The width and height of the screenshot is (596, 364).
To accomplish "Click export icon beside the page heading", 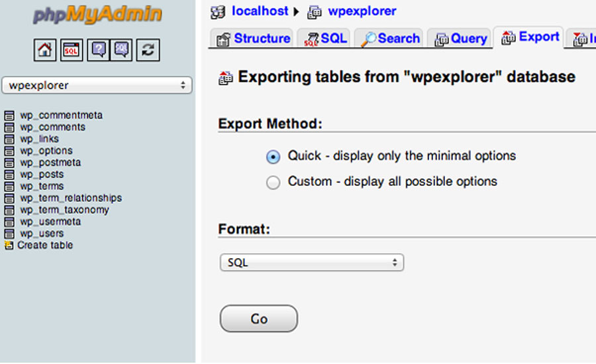I will (225, 78).
